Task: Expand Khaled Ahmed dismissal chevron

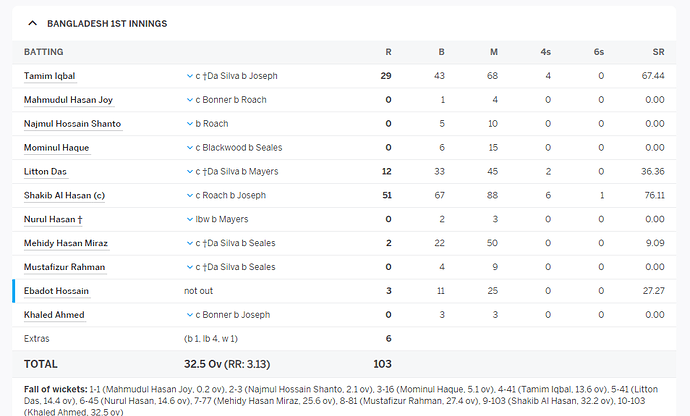Action: click(189, 315)
